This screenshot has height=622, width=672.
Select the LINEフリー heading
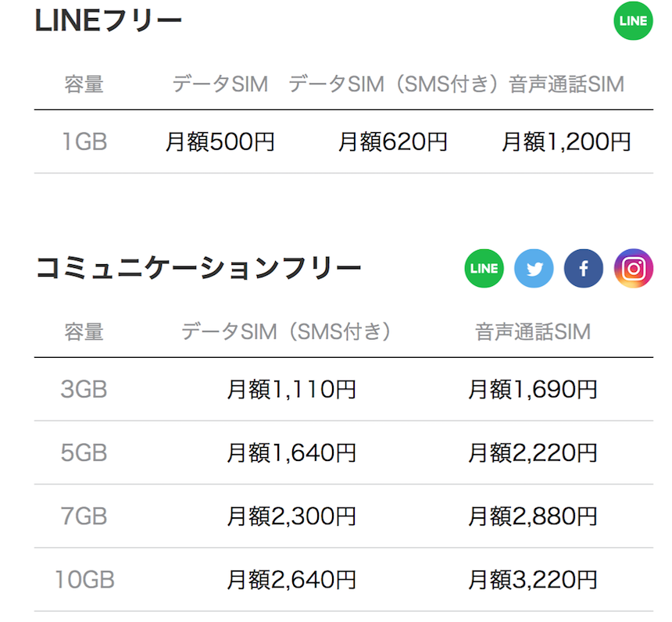[108, 20]
